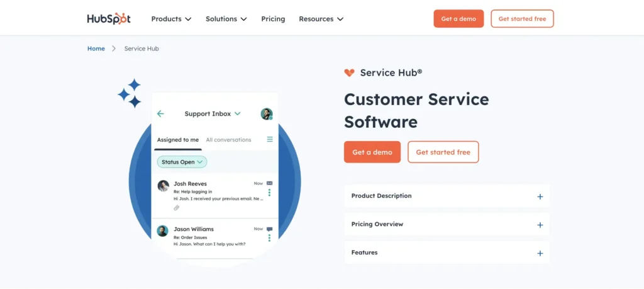Click the back arrow in Support Inbox

pos(160,114)
